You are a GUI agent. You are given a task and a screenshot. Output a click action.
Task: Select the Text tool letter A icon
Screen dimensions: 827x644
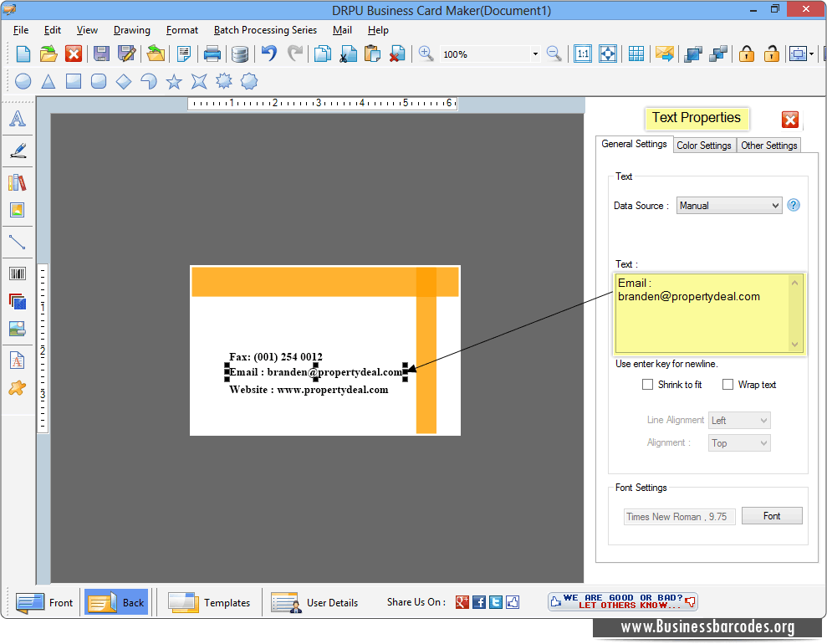coord(18,118)
